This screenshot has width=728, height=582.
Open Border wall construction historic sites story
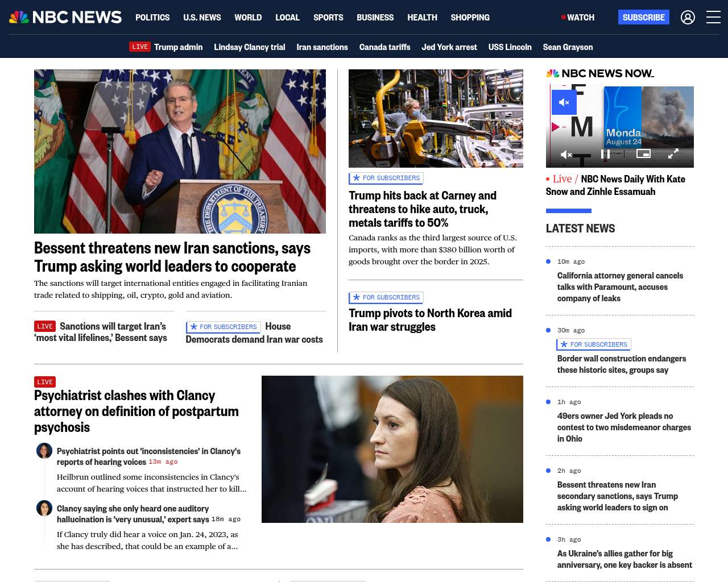[622, 364]
